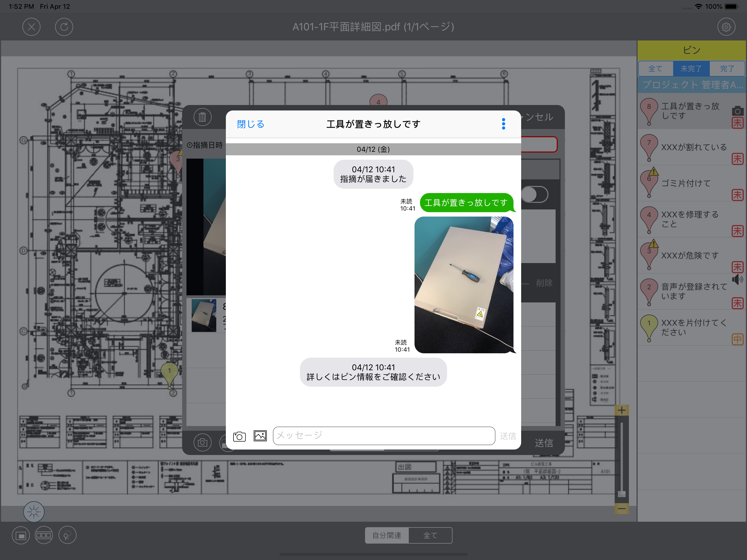Tap trash icon in pin detail dialog
This screenshot has width=747, height=560.
click(202, 117)
